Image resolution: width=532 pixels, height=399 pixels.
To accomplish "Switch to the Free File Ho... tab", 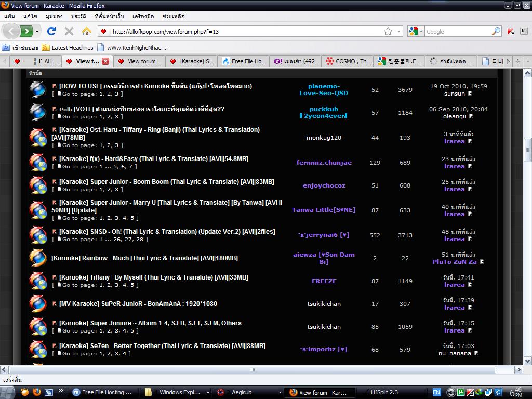I will click(244, 61).
